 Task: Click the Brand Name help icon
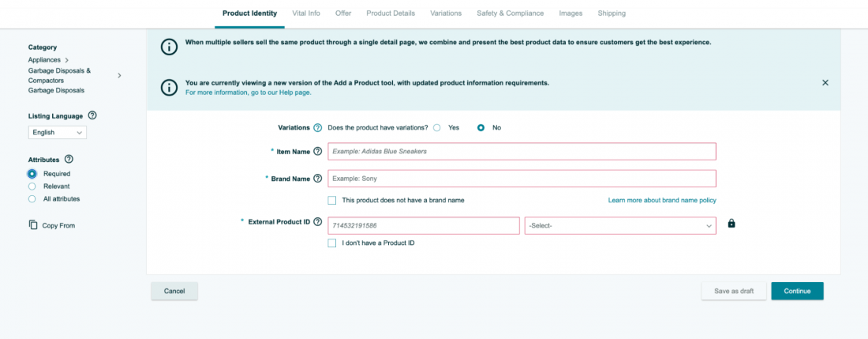click(x=317, y=179)
